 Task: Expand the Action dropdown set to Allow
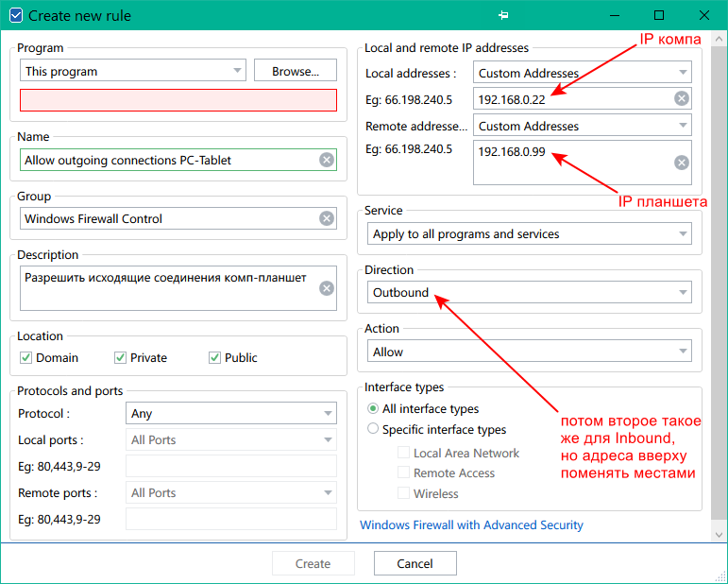click(x=529, y=352)
